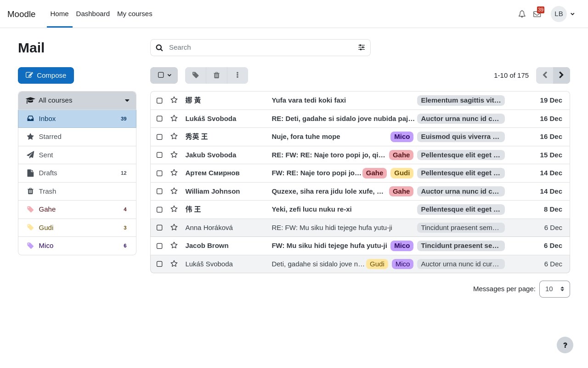Click the Moodle site name link
This screenshot has height=368, width=588.
(x=21, y=14)
